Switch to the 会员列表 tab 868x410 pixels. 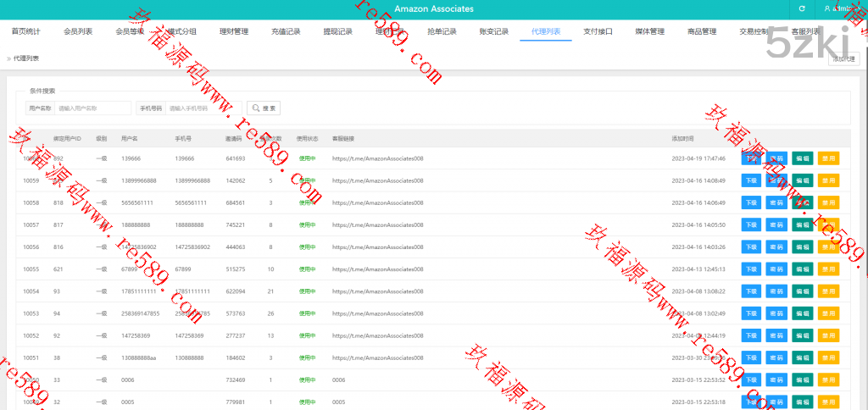(x=78, y=32)
